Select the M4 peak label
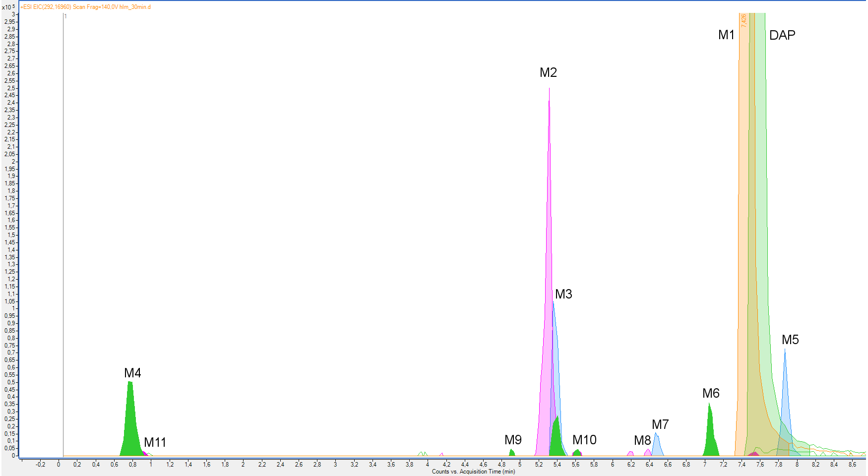Screen dimensions: 868x476 point(132,373)
